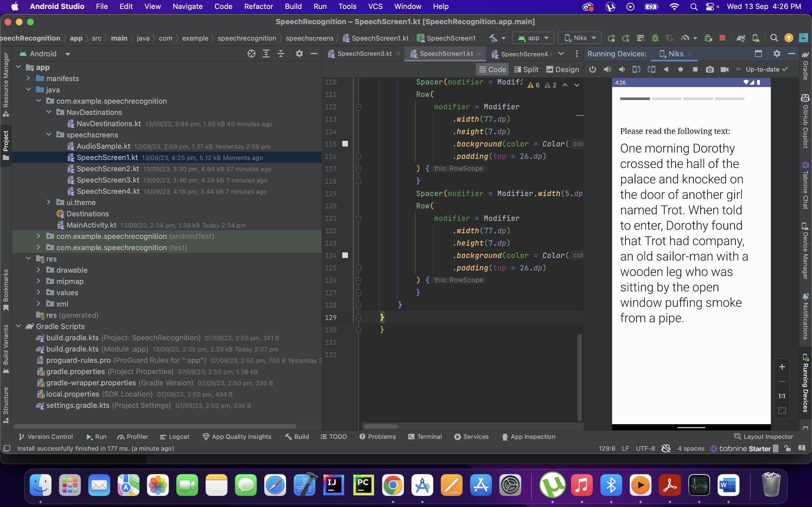This screenshot has height=507, width=812.
Task: Expand the manifests folder
Action: click(28, 79)
